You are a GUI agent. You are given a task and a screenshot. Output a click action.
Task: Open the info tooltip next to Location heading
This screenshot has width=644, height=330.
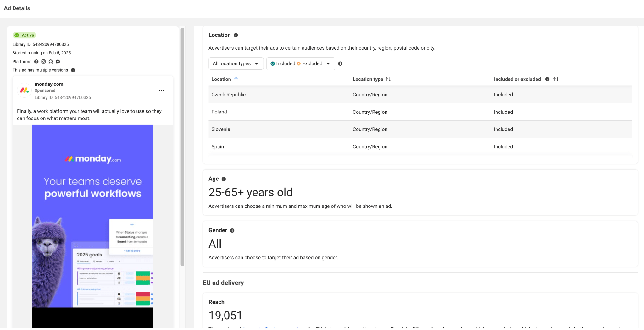(236, 35)
